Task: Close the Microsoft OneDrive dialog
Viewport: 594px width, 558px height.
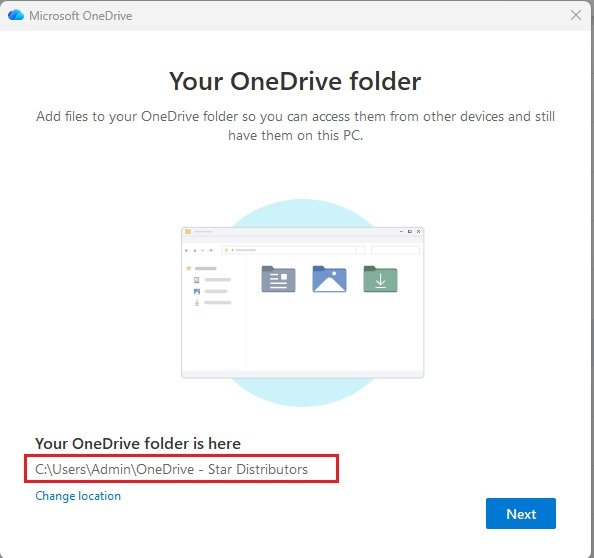Action: (576, 16)
